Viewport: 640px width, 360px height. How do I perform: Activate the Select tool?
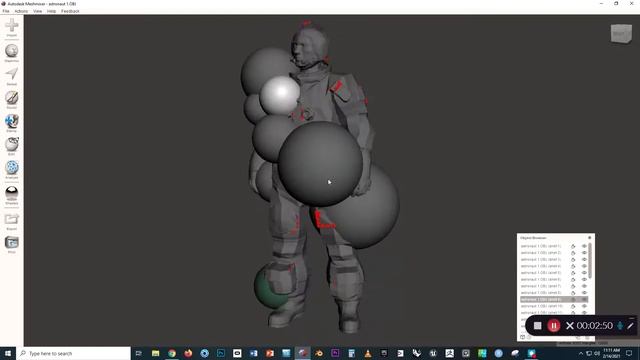[11, 76]
